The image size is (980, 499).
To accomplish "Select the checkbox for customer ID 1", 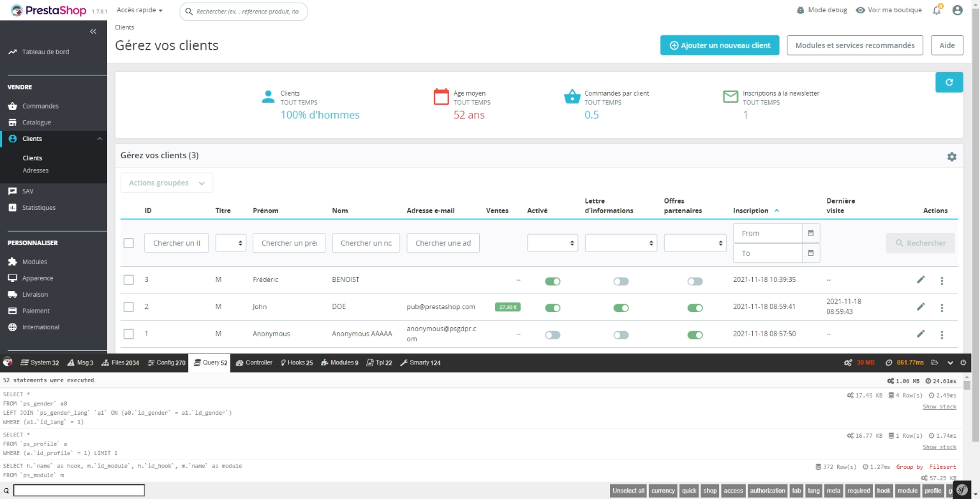I will click(x=129, y=334).
